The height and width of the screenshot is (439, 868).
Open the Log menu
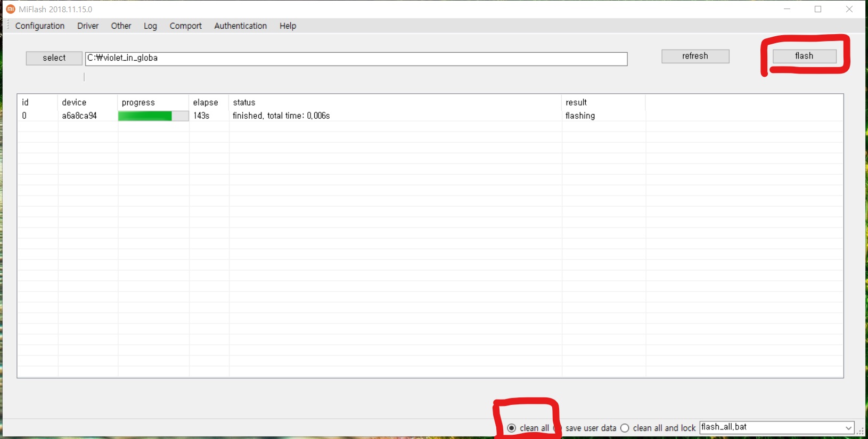coord(150,26)
